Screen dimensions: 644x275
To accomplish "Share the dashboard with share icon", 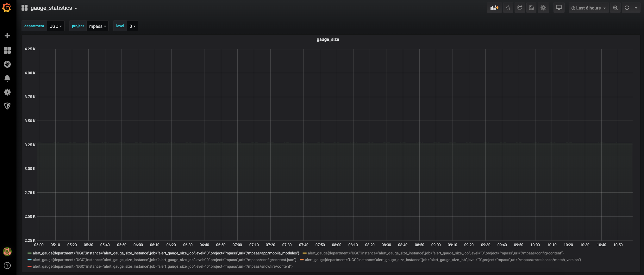I will pyautogui.click(x=520, y=8).
